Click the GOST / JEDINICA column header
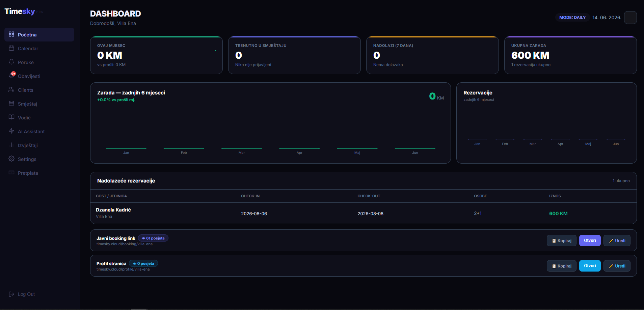This screenshot has height=310, width=644. click(111, 196)
